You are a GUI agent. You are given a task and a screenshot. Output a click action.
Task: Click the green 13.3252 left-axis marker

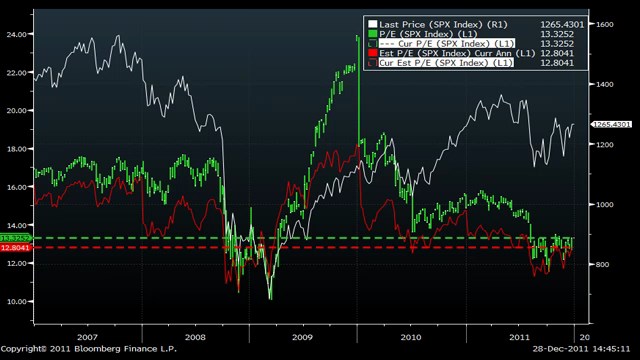point(15,238)
